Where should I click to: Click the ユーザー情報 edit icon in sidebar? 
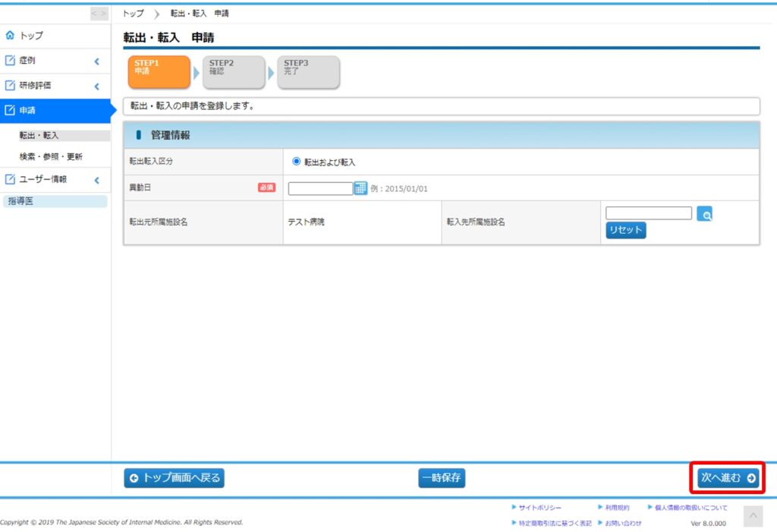[x=10, y=180]
